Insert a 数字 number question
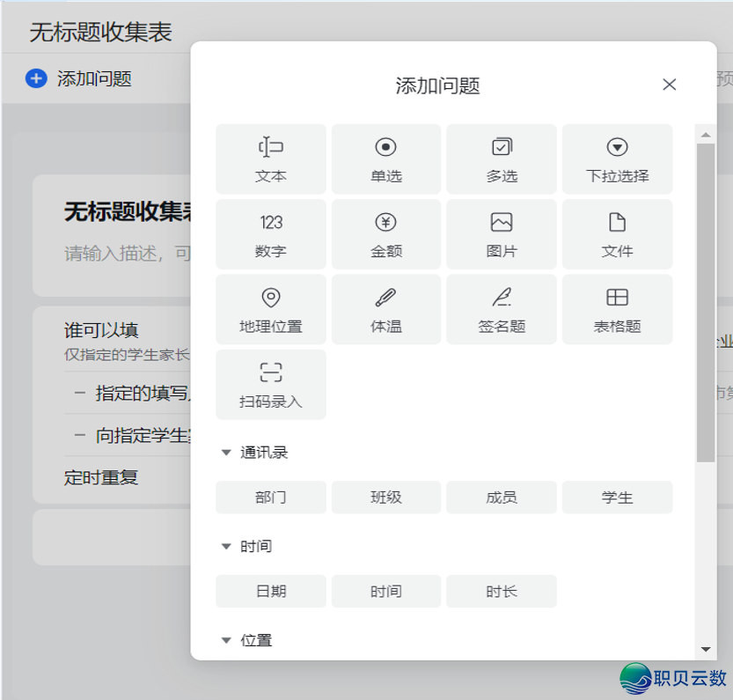 point(270,234)
